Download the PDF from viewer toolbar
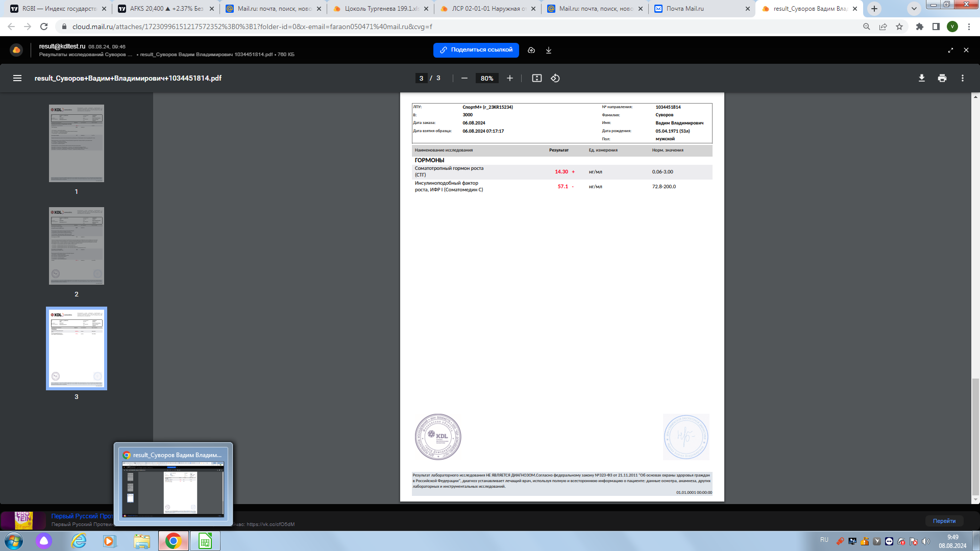The height and width of the screenshot is (551, 980). click(x=921, y=78)
